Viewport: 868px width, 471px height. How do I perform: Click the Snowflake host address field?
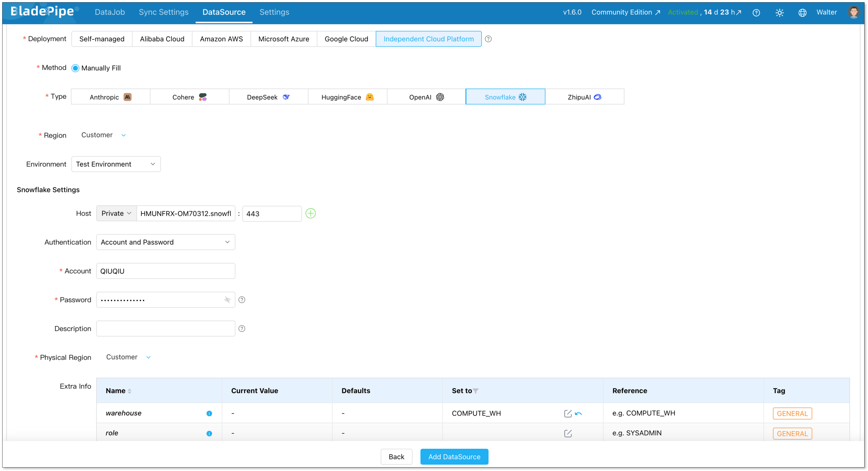[186, 213]
